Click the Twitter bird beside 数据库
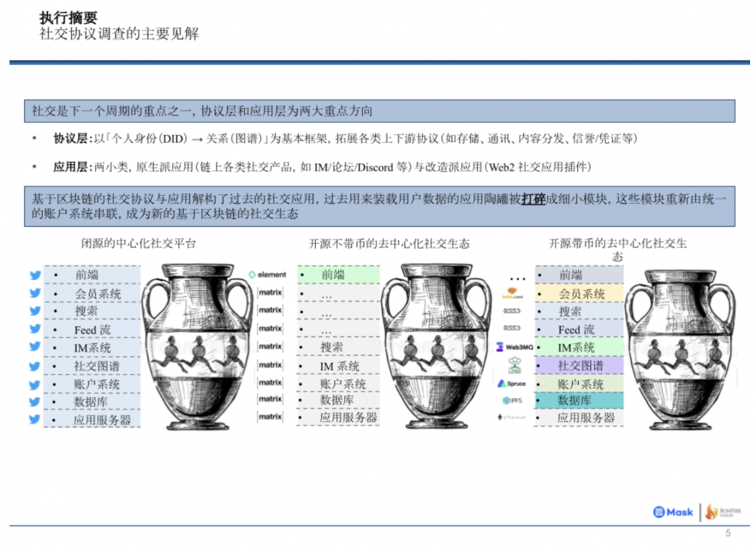This screenshot has height=546, width=756. tap(35, 402)
